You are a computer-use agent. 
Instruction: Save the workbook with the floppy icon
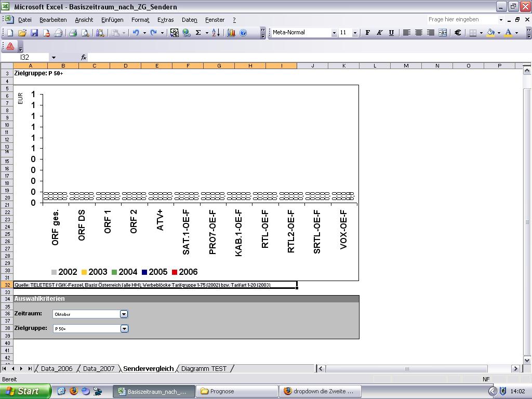34,33
